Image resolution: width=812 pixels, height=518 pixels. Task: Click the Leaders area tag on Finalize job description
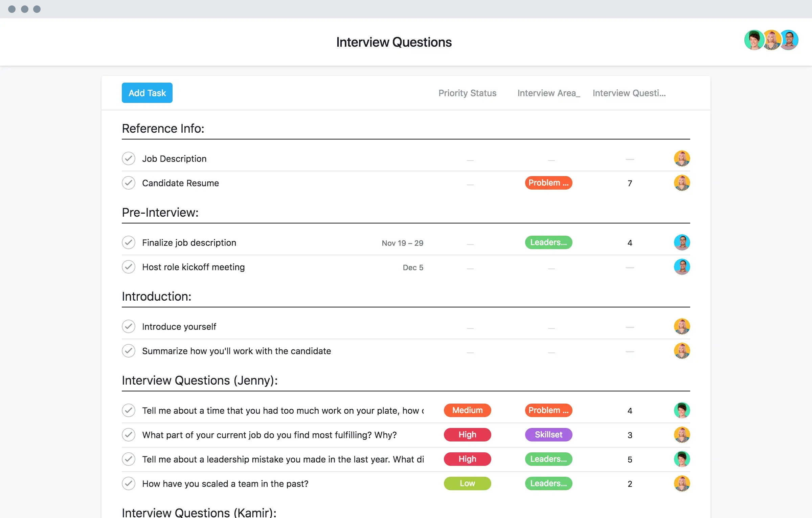(547, 242)
